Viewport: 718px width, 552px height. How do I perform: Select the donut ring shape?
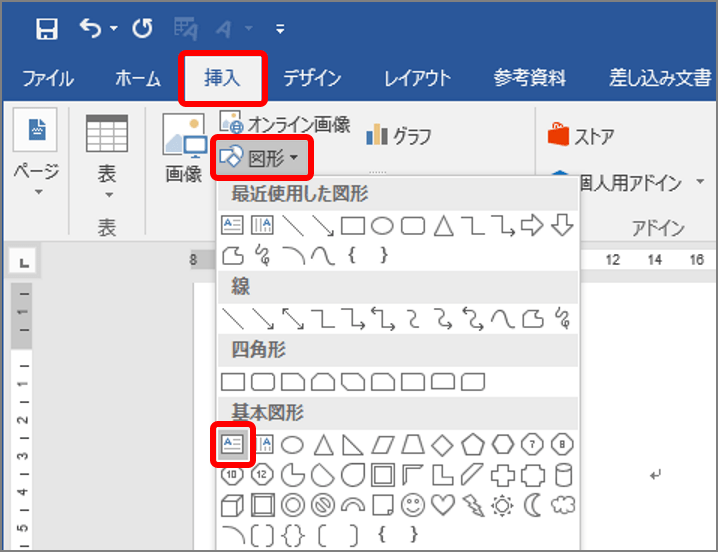293,505
